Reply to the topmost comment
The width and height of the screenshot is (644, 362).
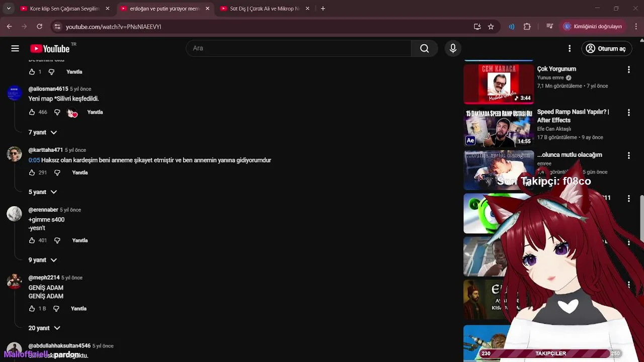pos(74,72)
